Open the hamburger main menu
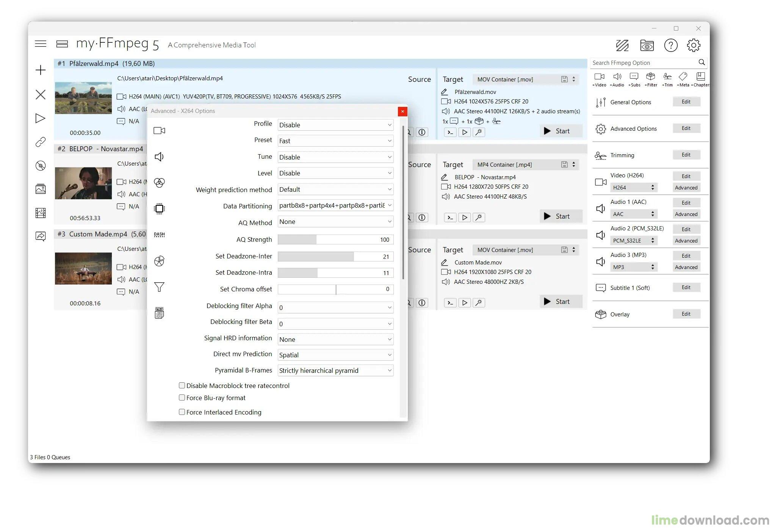 [x=41, y=44]
